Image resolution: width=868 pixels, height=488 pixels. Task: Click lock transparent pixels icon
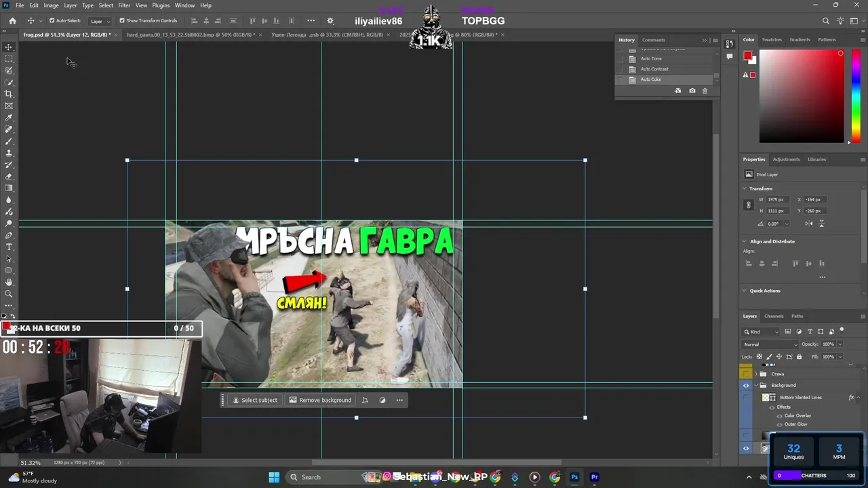click(x=759, y=357)
